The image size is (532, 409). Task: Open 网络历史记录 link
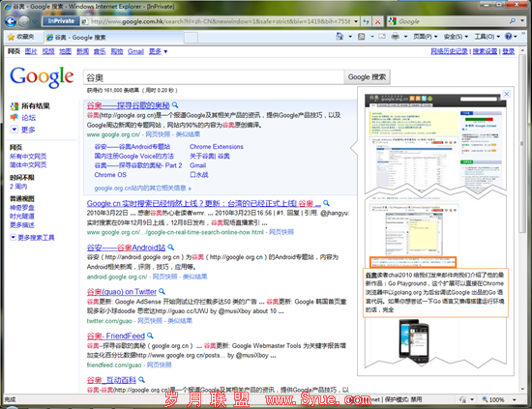click(449, 51)
